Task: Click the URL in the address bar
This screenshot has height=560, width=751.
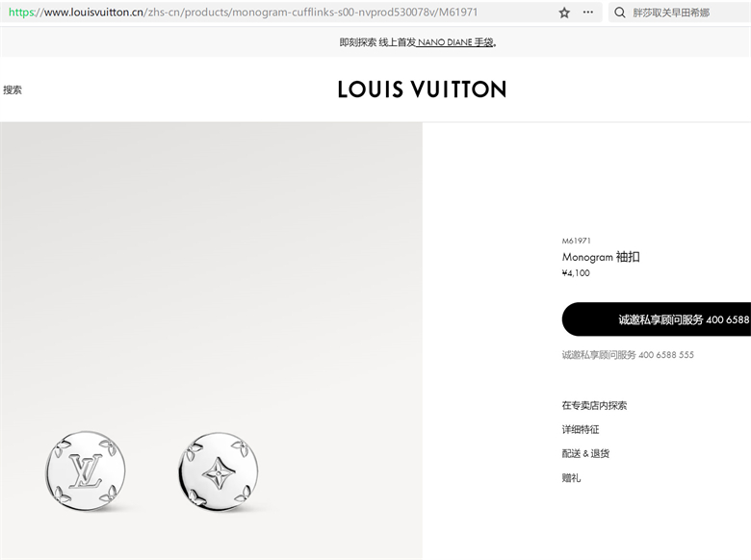Action: coord(244,13)
